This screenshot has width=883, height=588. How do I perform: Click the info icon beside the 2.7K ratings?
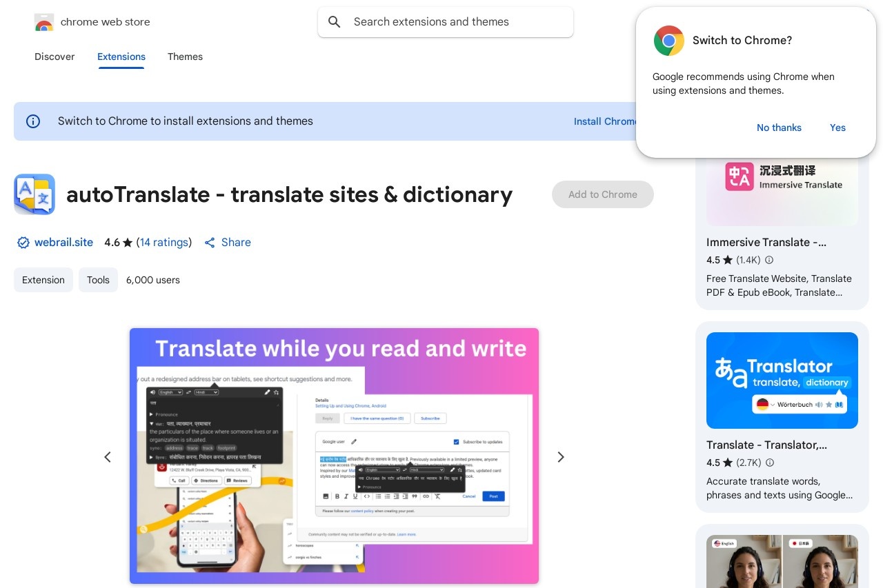pos(770,463)
